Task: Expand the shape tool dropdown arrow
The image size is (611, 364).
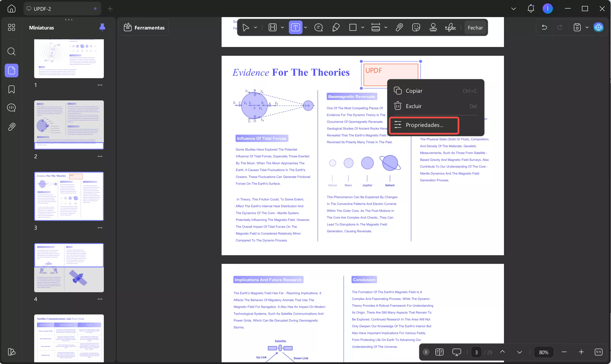Action: tap(363, 28)
